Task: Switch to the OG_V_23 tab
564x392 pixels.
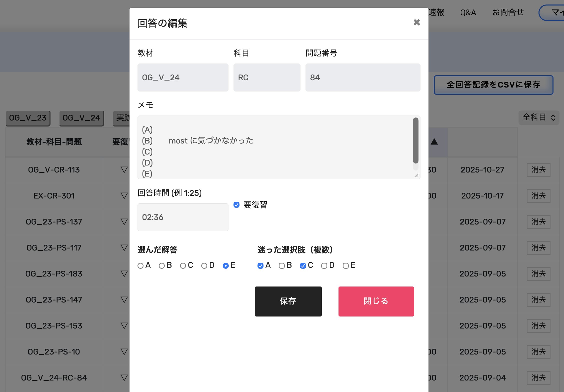Action: point(28,118)
